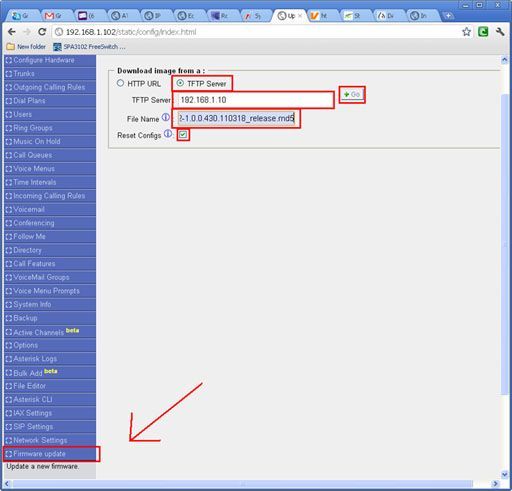Reload the page with refresh icon
Screen dimensions: 512x491
(x=42, y=32)
